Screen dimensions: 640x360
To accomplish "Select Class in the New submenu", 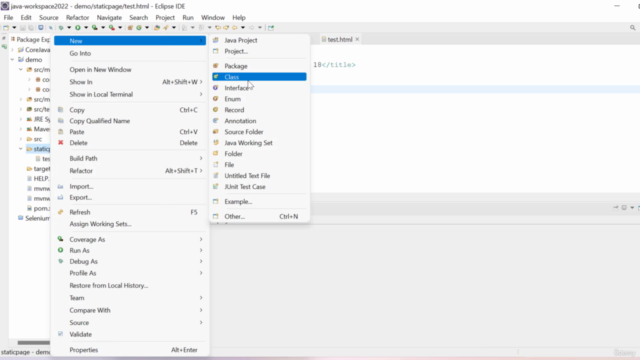I will pyautogui.click(x=259, y=77).
